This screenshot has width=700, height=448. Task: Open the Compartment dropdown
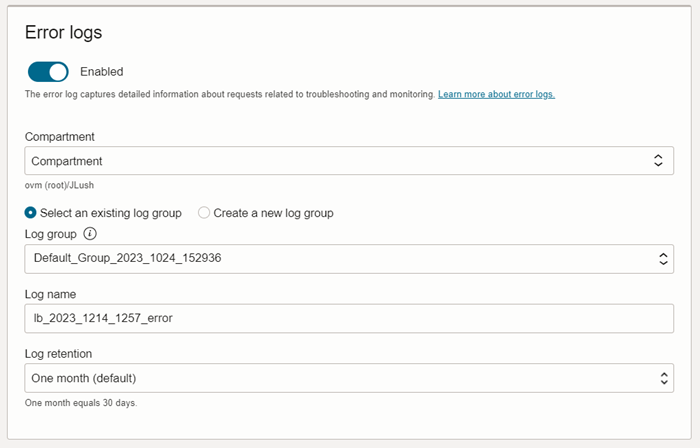tap(349, 161)
